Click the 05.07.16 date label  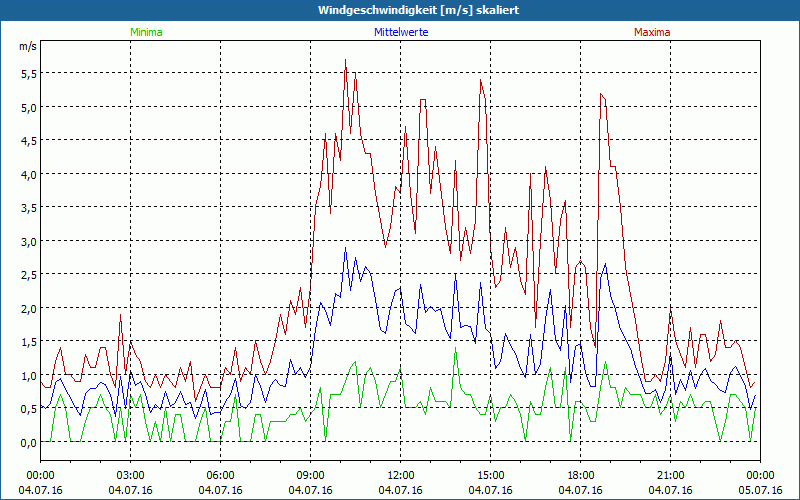pyautogui.click(x=760, y=490)
